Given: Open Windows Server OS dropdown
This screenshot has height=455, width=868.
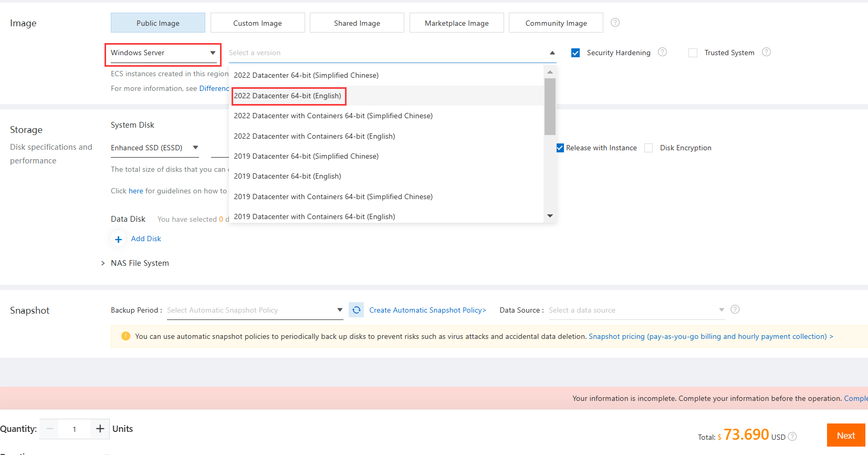Looking at the screenshot, I should pos(163,53).
